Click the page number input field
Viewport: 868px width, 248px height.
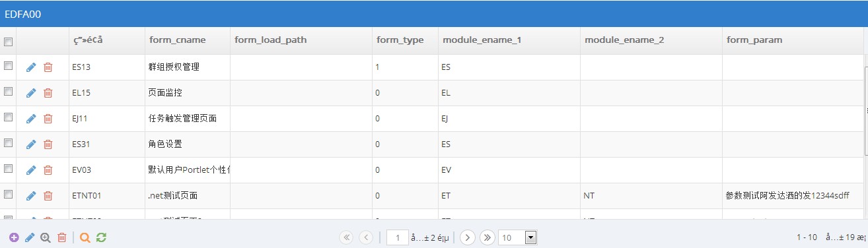pos(397,237)
